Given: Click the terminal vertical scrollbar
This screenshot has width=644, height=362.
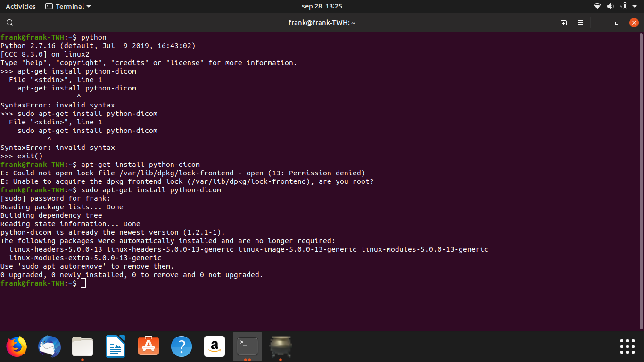Looking at the screenshot, I should pos(641,181).
